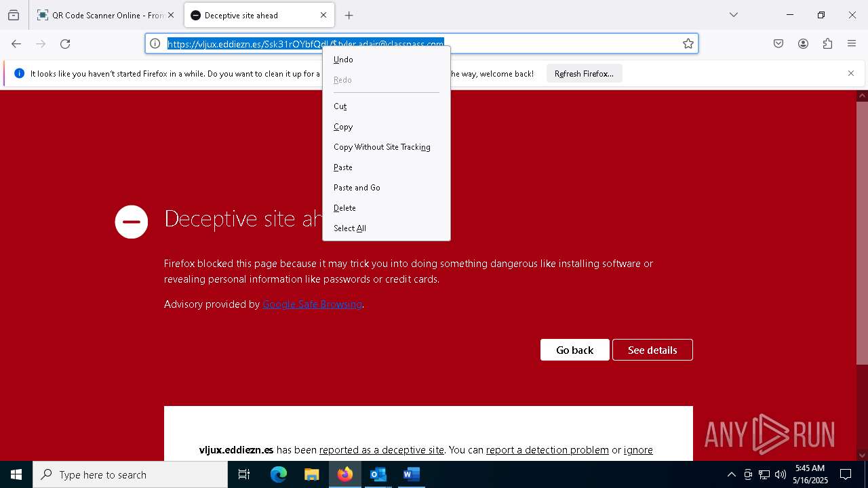This screenshot has width=868, height=488.
Task: Select the Deceptive site ahead tab
Action: (x=259, y=15)
